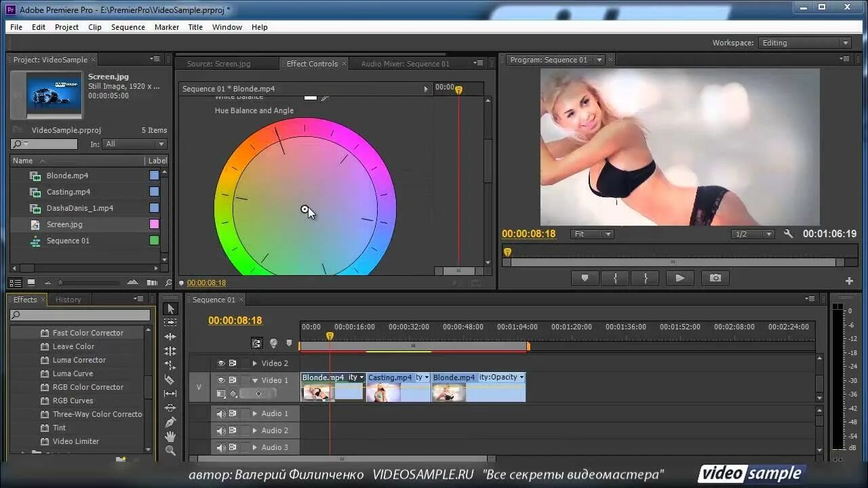
Task: Mute the Audio 3 track speaker
Action: [221, 447]
